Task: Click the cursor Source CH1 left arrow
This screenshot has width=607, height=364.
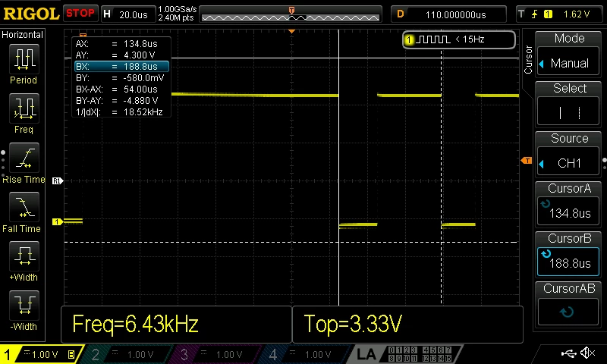Action: [542, 164]
